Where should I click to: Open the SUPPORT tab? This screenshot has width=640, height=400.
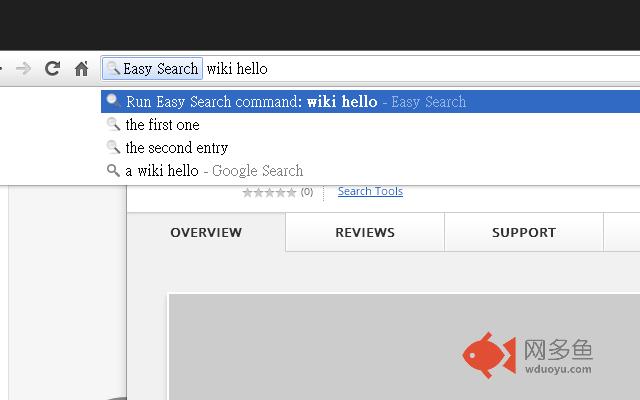pyautogui.click(x=524, y=233)
